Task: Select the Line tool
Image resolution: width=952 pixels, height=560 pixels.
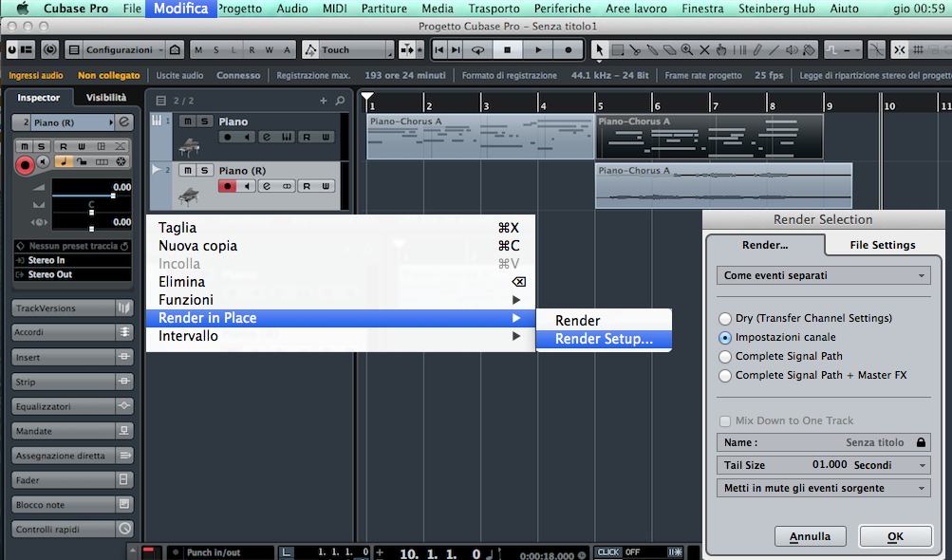Action: pos(775,49)
